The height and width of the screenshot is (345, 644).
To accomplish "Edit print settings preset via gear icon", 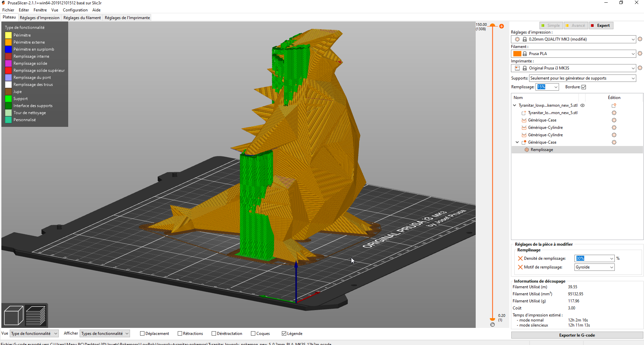I will pyautogui.click(x=640, y=39).
